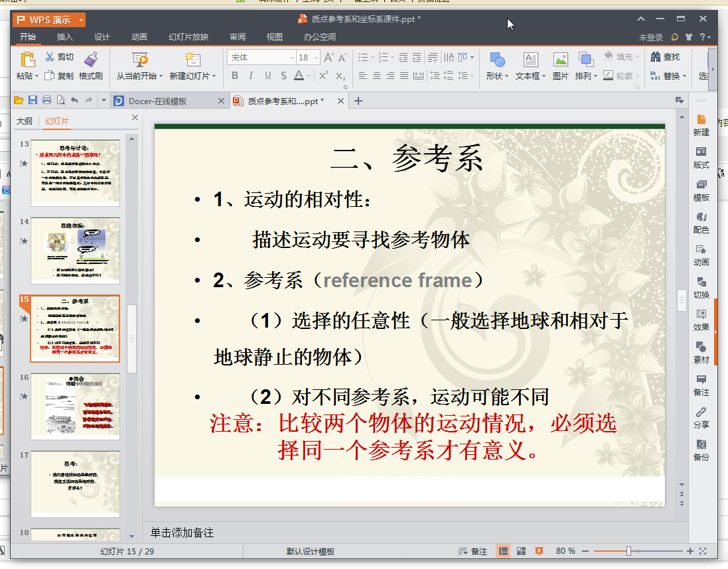Switch to the 大纲 outline tab

pos(25,121)
